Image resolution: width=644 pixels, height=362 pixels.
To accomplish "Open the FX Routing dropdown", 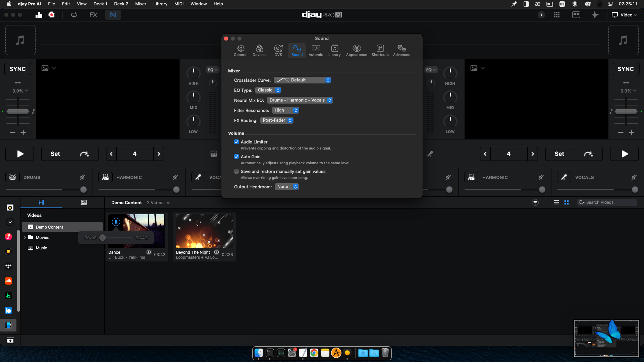I will pyautogui.click(x=277, y=120).
